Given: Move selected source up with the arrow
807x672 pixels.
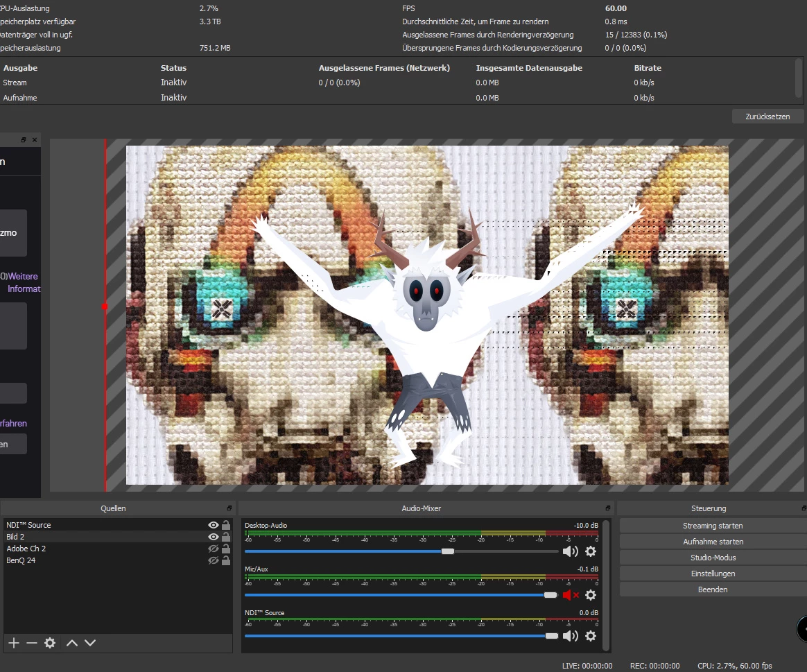Looking at the screenshot, I should (72, 643).
